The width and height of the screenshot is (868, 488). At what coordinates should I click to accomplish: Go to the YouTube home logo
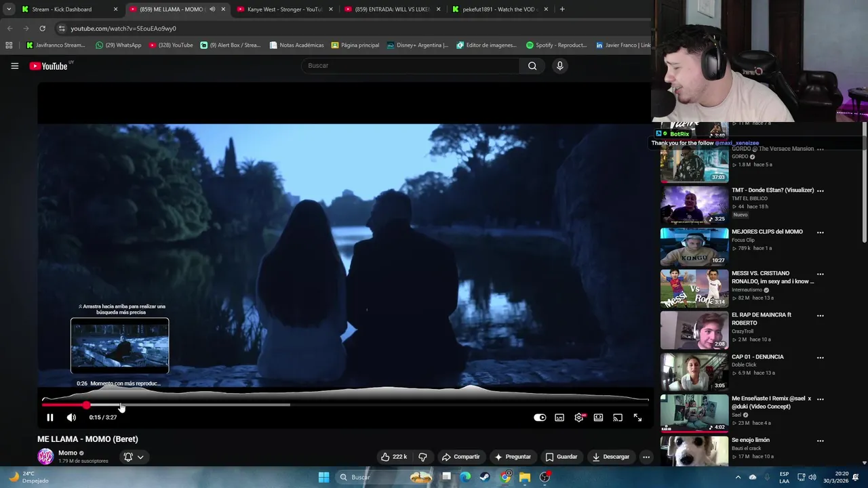click(49, 66)
